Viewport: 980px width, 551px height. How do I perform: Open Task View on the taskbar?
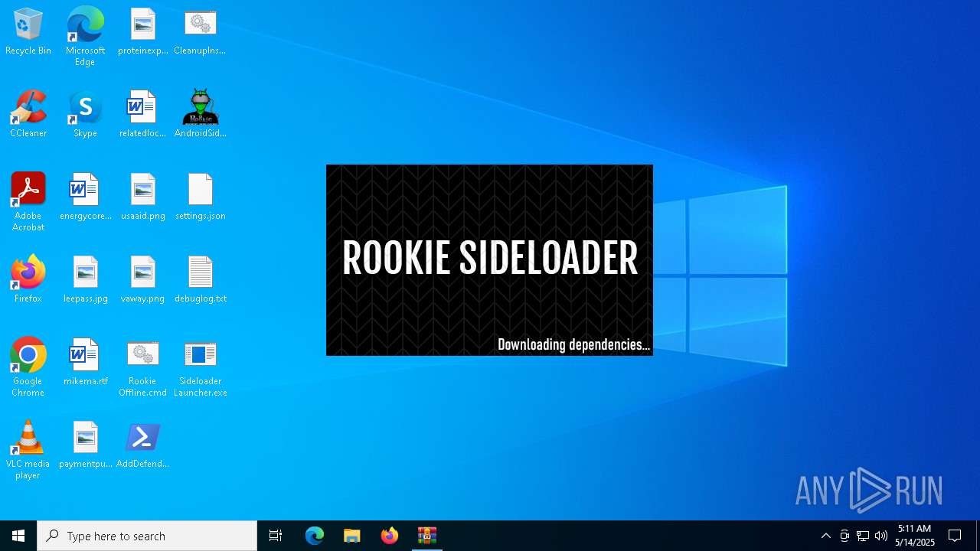pos(276,536)
